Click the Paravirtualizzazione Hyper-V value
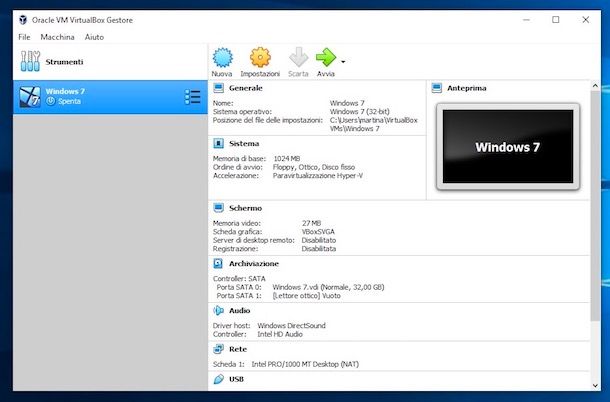The width and height of the screenshot is (610, 402). (318, 176)
